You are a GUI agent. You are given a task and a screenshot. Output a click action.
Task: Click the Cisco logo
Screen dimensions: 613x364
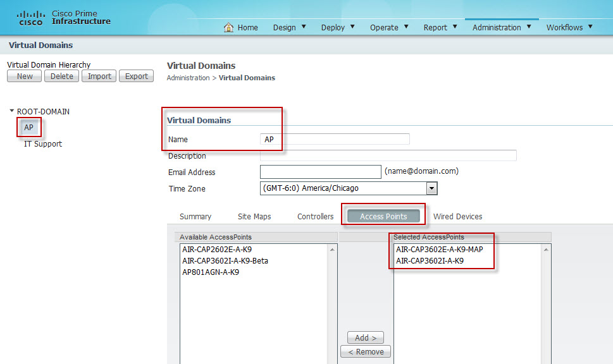point(30,18)
